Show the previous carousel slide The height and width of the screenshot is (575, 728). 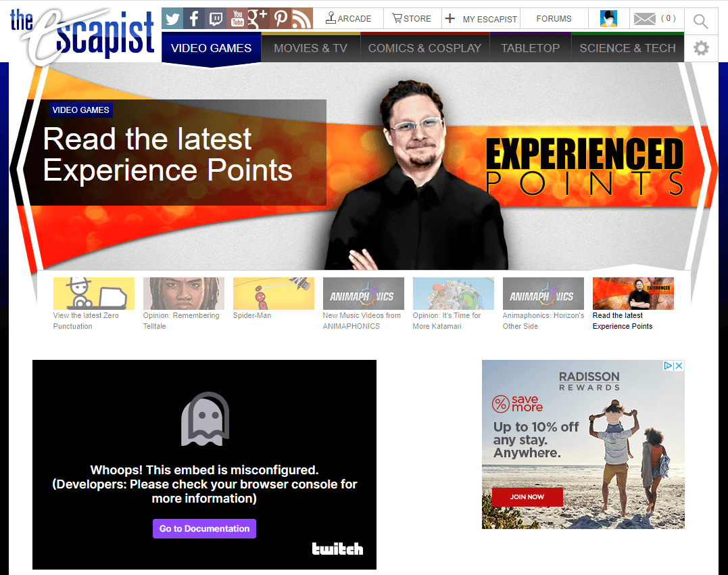click(x=18, y=168)
